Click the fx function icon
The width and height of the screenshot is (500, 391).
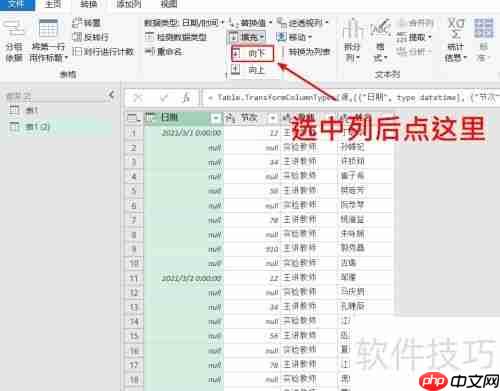(x=186, y=98)
